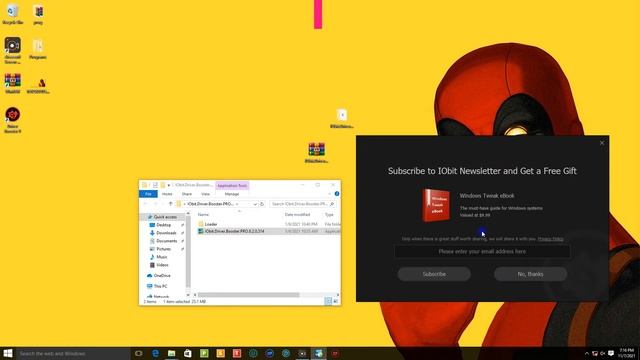The image size is (640, 360).
Task: Open the Windows Start menu
Action: pyautogui.click(x=8, y=353)
